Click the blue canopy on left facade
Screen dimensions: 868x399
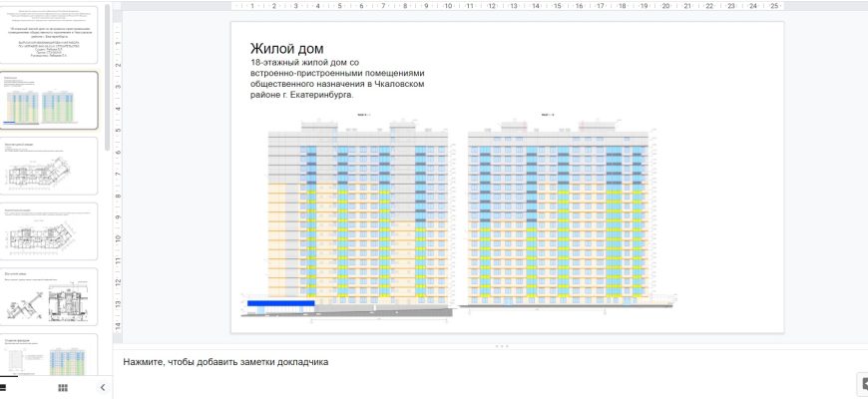(280, 303)
